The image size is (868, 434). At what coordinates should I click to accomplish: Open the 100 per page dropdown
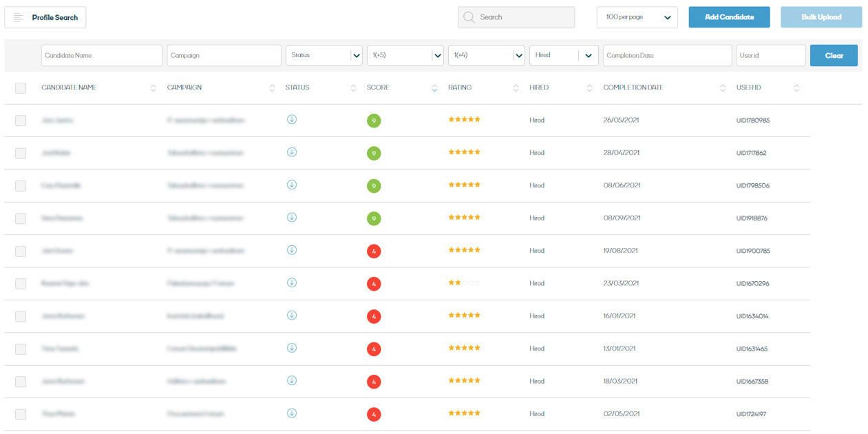click(x=637, y=17)
